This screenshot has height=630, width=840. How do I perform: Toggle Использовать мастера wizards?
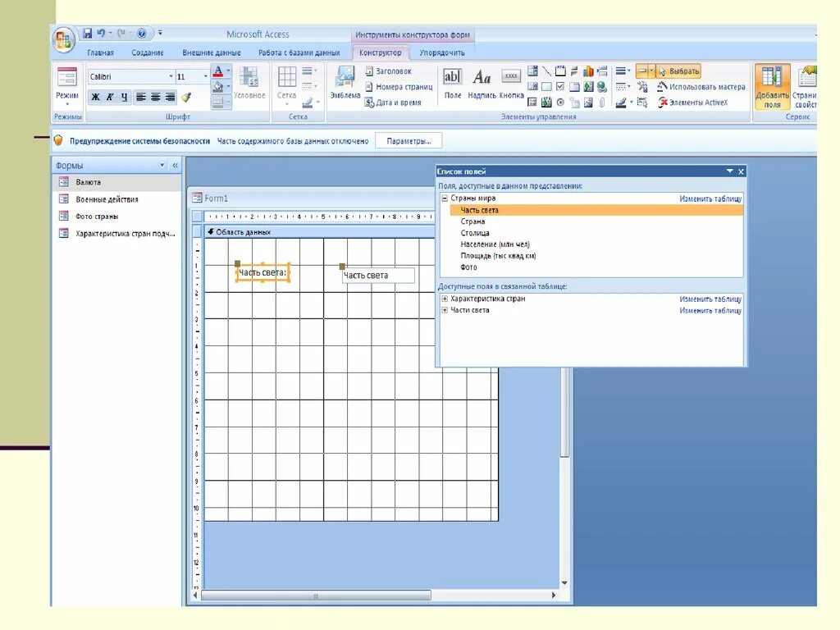(x=701, y=86)
